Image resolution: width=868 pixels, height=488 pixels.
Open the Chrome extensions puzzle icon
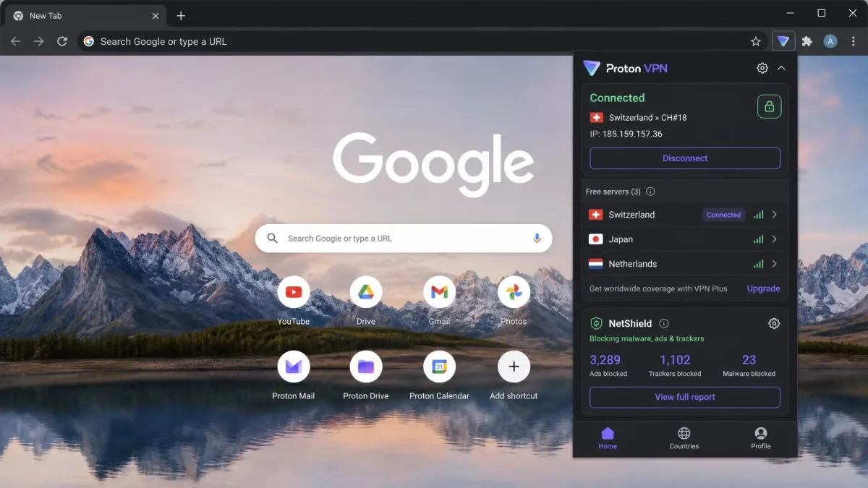pos(807,41)
